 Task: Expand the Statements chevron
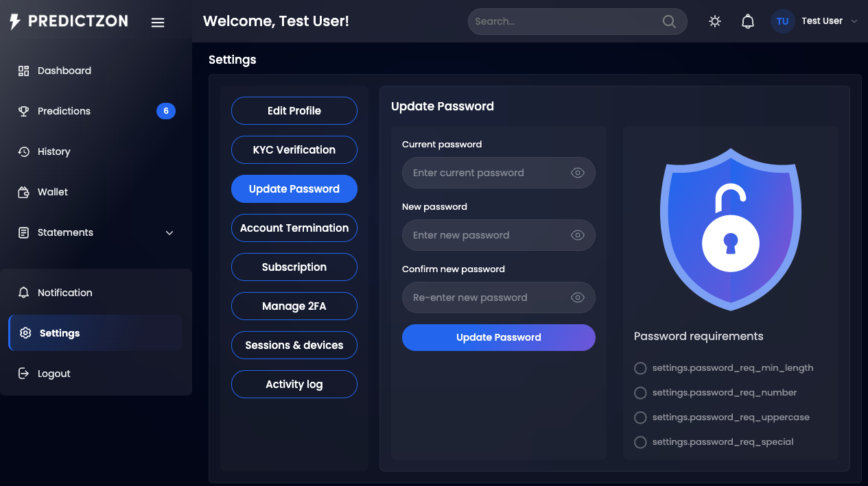(x=169, y=233)
